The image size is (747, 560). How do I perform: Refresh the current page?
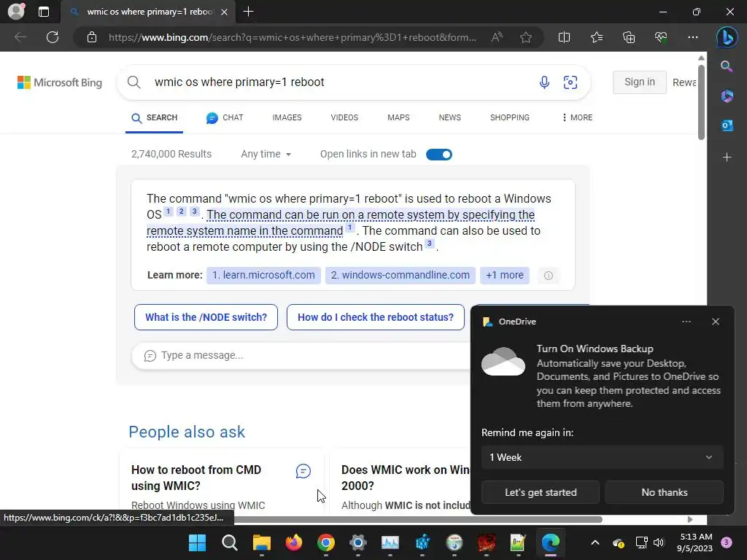53,37
